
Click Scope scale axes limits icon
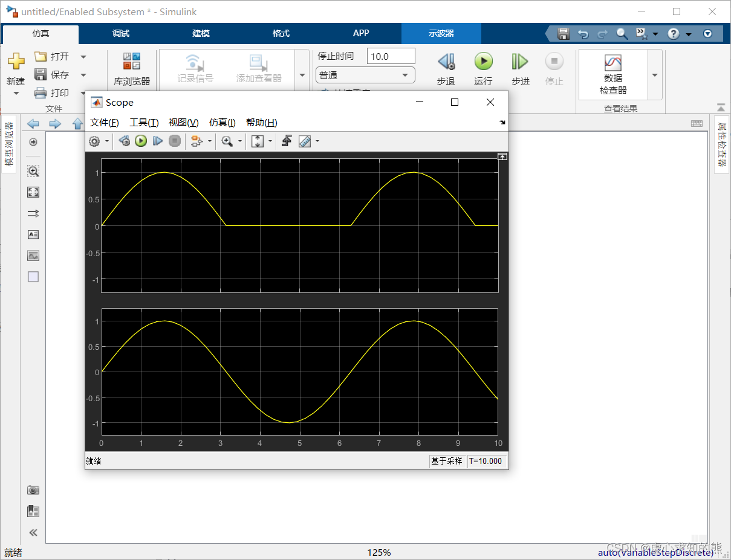coord(258,141)
